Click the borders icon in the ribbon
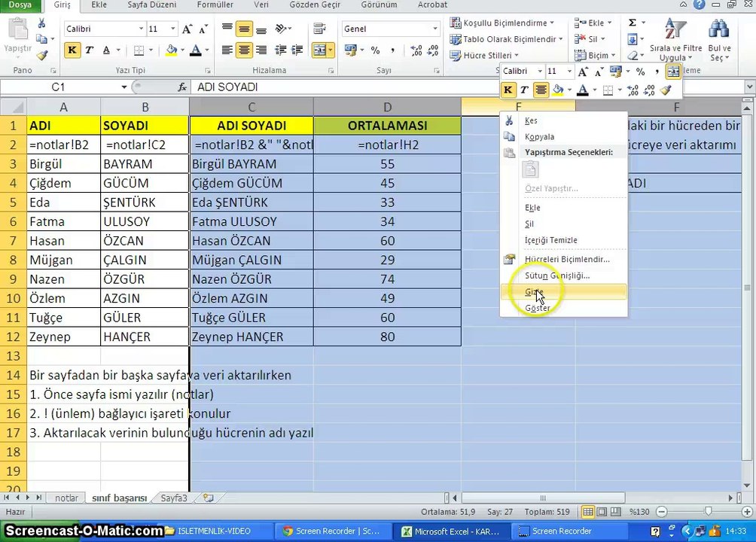 [x=139, y=50]
